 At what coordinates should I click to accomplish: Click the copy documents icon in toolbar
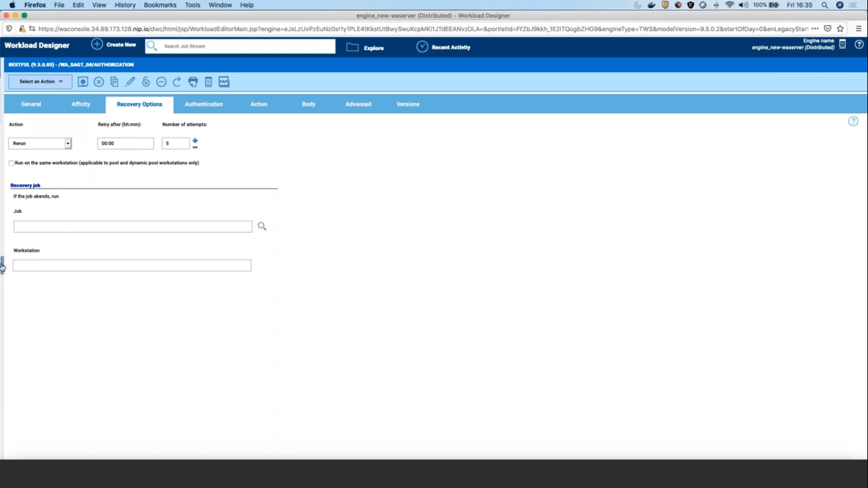[x=114, y=82]
